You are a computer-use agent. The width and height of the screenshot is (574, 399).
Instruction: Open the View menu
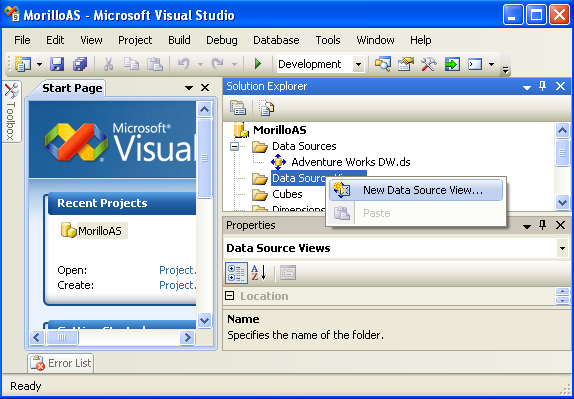coord(91,40)
